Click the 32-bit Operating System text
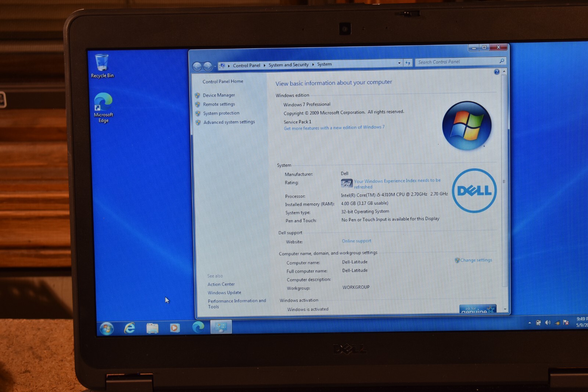This screenshot has height=392, width=588. click(x=365, y=212)
